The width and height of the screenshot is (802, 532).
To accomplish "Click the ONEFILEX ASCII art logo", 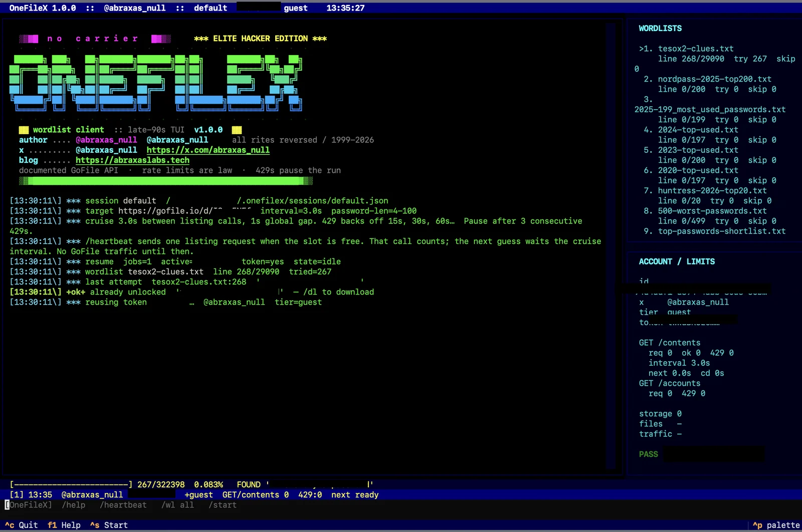I will pyautogui.click(x=156, y=83).
